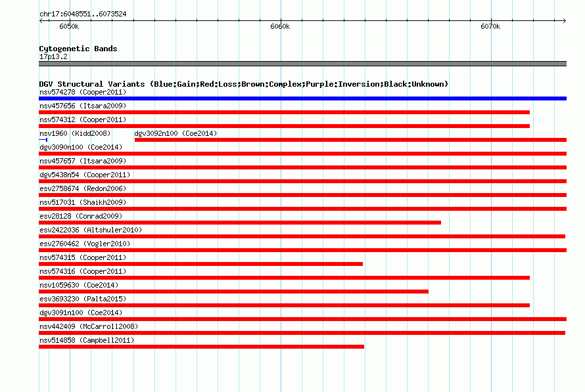Click the red bar under nsv442409
585x392 pixels.
[x=302, y=333]
